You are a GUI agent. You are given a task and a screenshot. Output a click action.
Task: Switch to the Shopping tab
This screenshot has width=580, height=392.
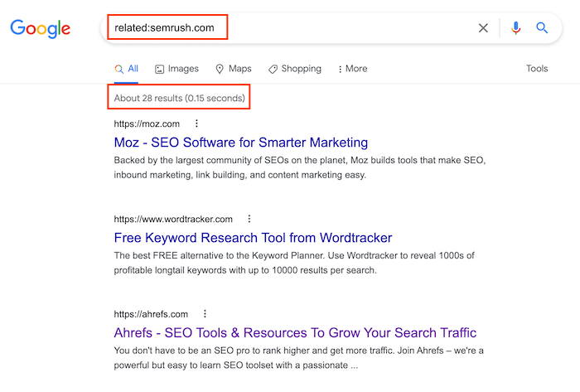[x=295, y=69]
